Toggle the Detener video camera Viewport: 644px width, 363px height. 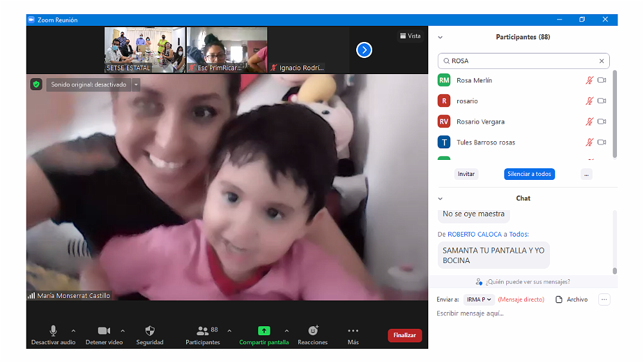pyautogui.click(x=104, y=331)
